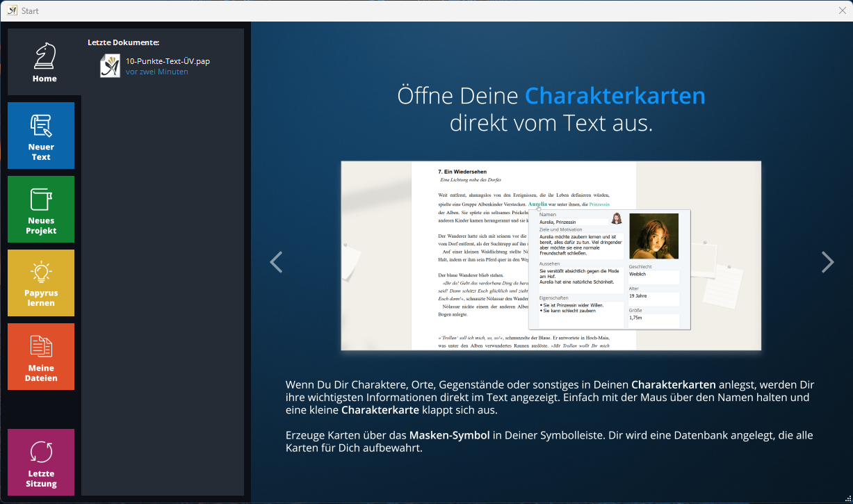Create a new text via Neuer Text tile
853x504 pixels.
pyautogui.click(x=41, y=136)
